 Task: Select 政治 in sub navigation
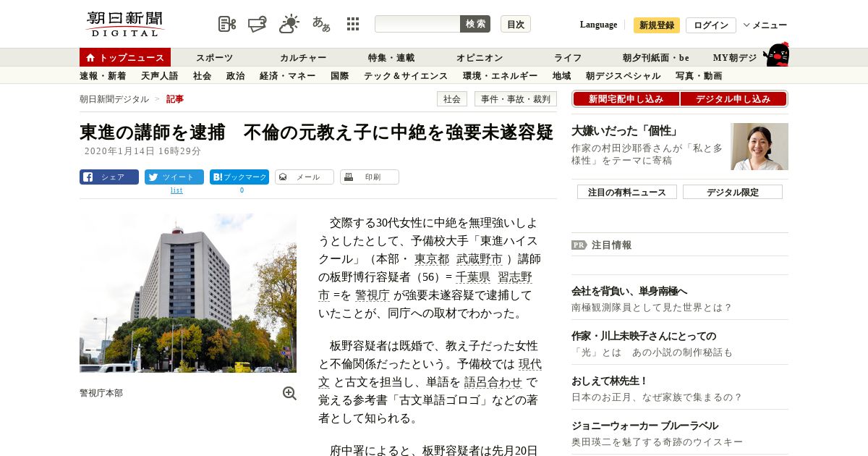(x=235, y=75)
